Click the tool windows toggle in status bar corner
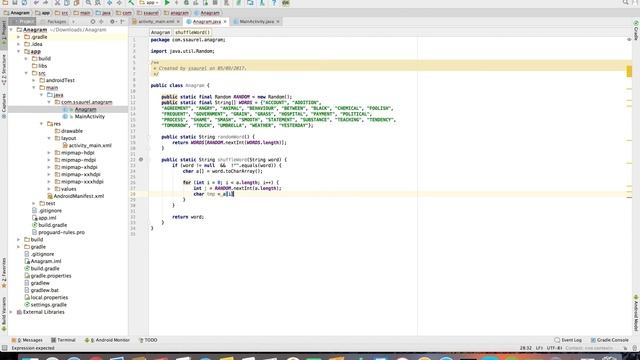This screenshot has height=360, width=640. pos(4,348)
